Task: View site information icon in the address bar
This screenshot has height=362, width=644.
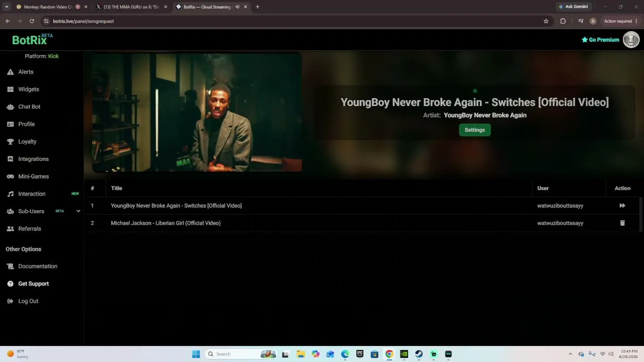Action: click(46, 21)
